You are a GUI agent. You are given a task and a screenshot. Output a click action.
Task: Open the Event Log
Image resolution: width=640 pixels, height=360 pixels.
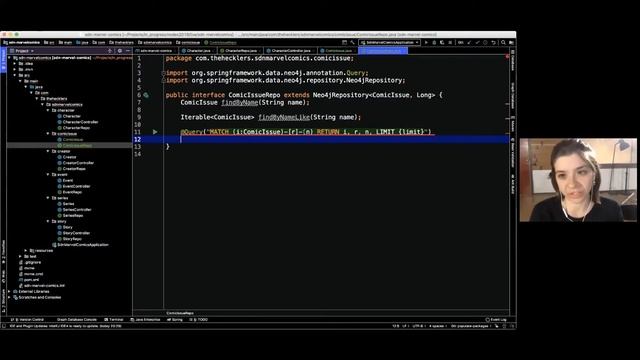pos(496,320)
